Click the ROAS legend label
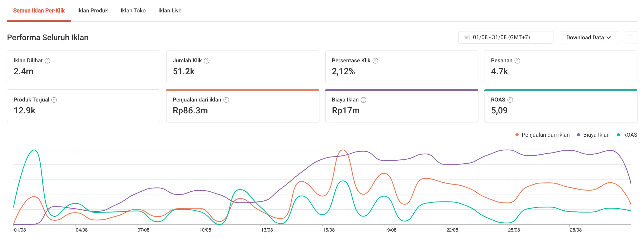Viewport: 644px width, 240px height. click(x=630, y=135)
